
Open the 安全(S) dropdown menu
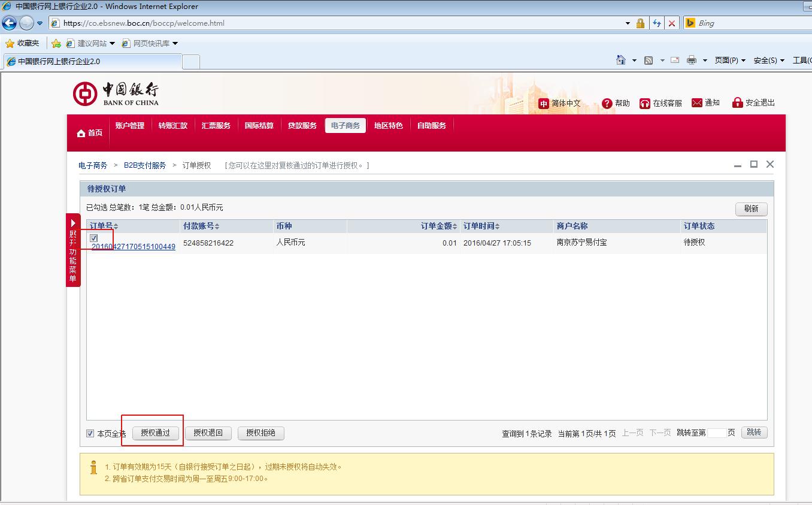pos(769,60)
